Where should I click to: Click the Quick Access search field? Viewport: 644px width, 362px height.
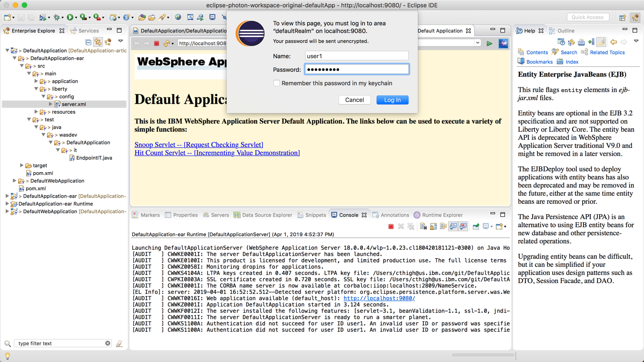[588, 17]
